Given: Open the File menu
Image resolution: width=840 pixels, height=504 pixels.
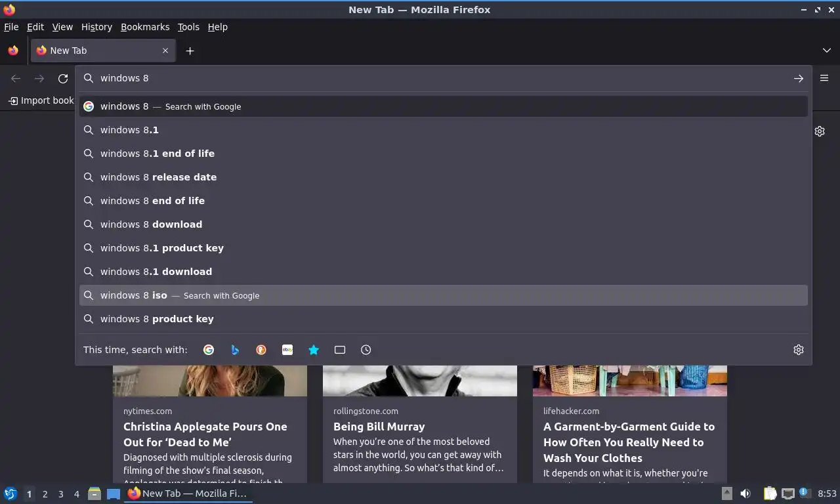Looking at the screenshot, I should point(11,27).
